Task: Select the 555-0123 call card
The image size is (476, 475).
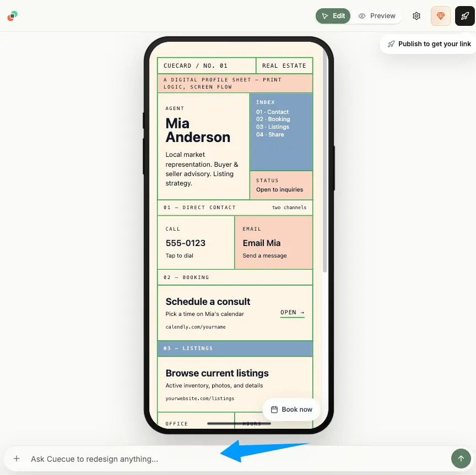Action: (x=196, y=242)
